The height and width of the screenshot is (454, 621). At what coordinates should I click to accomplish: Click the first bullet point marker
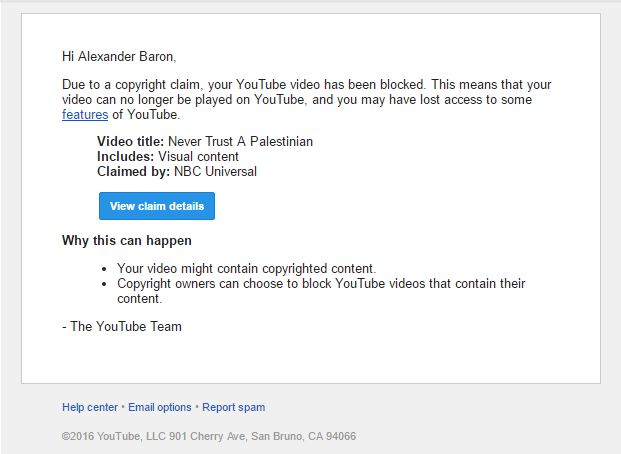[x=106, y=270]
